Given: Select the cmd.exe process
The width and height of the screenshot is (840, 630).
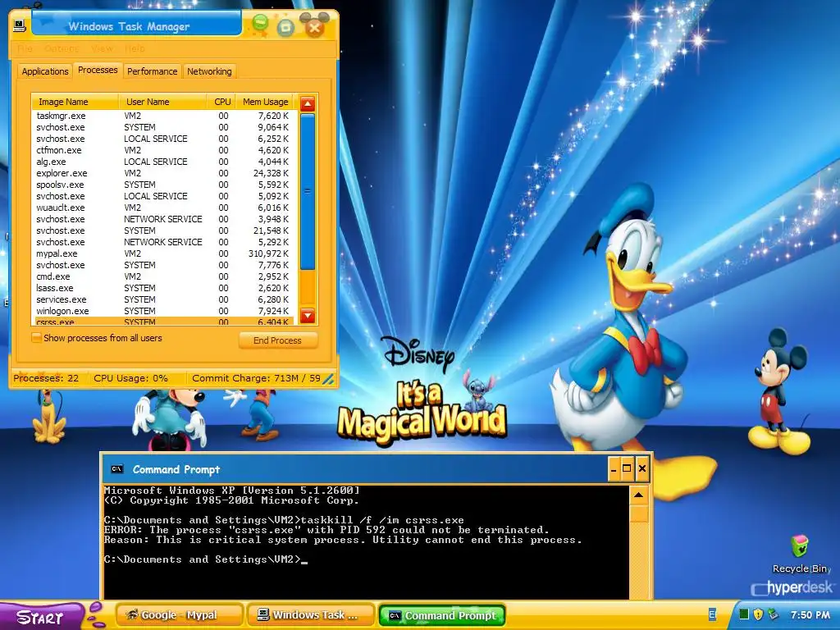Looking at the screenshot, I should pyautogui.click(x=163, y=277).
